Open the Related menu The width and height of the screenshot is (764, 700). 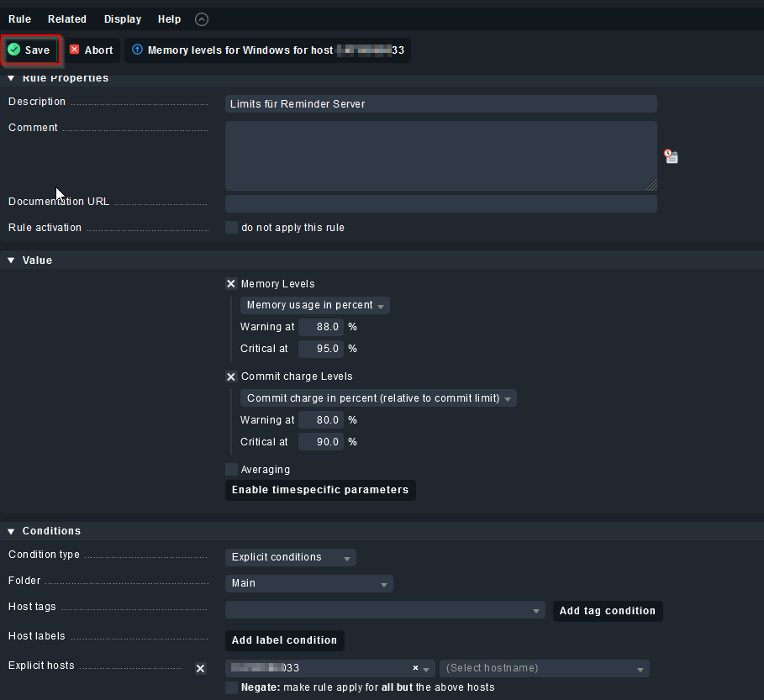coord(67,19)
